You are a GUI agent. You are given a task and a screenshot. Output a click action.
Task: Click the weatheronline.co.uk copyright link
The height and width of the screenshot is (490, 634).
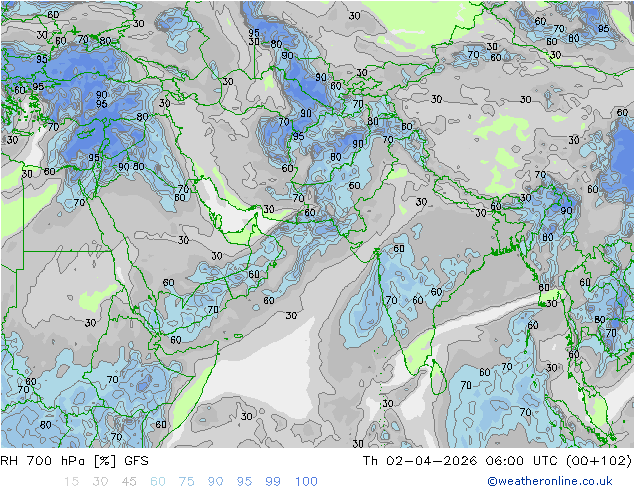550,481
